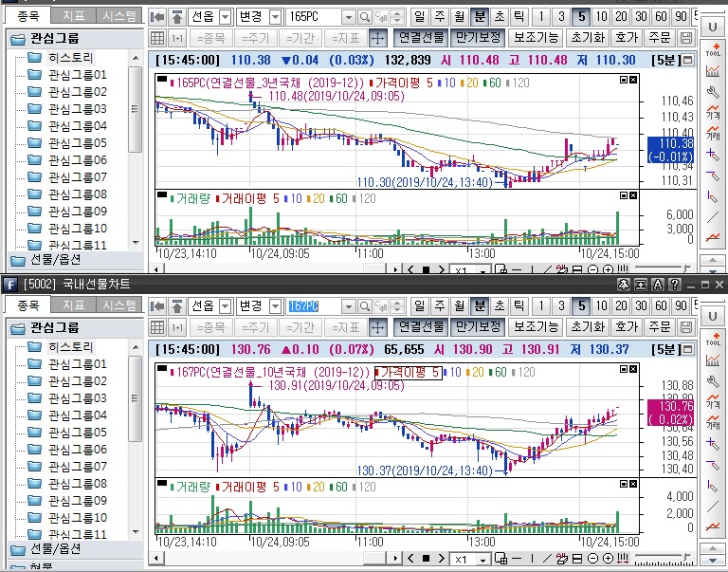Click the crosshair cursor icon in upper toolbar
The width and height of the screenshot is (728, 572).
click(x=376, y=38)
